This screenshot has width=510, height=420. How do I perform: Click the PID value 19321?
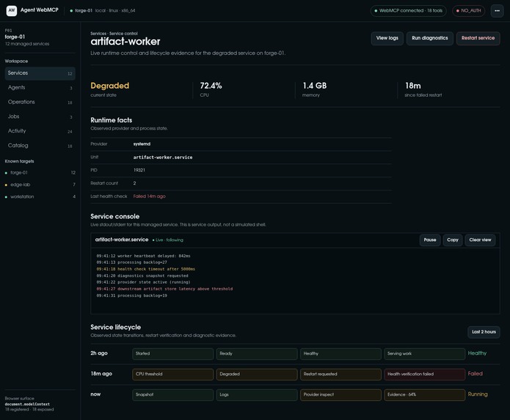(139, 170)
